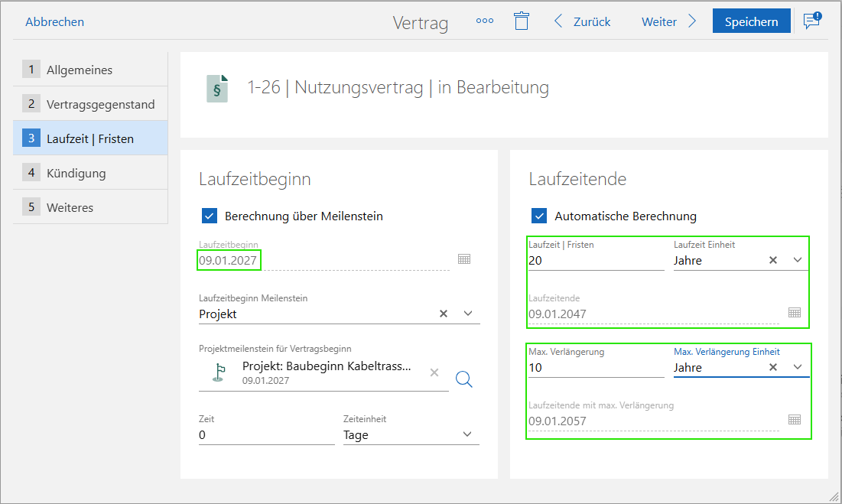The image size is (842, 504).
Task: Expand the Laufzeitbeginn Meilenstein dropdown
Action: click(468, 314)
